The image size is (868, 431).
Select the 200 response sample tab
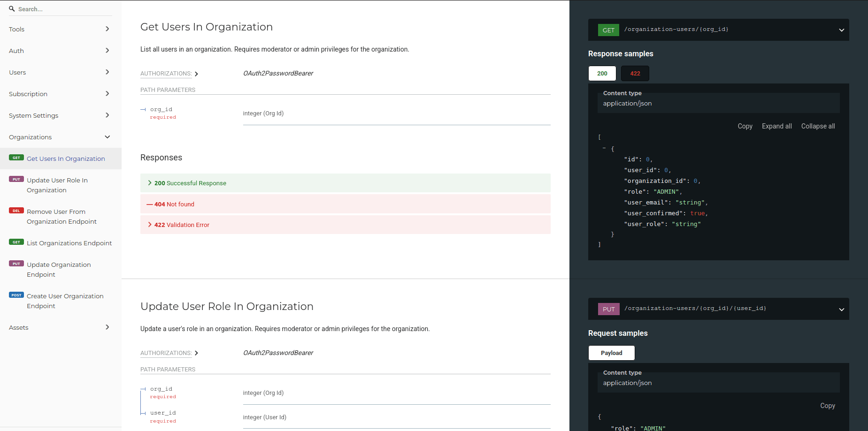point(602,74)
